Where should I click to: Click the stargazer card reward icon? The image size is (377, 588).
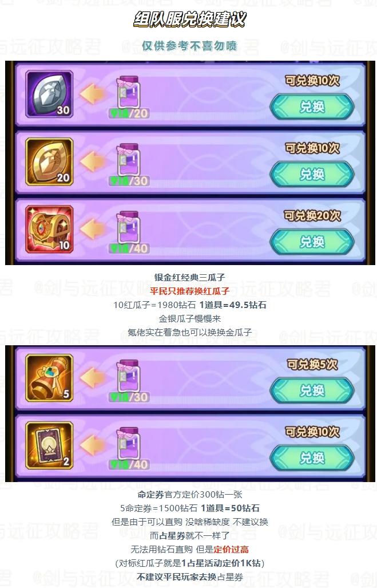click(x=49, y=445)
